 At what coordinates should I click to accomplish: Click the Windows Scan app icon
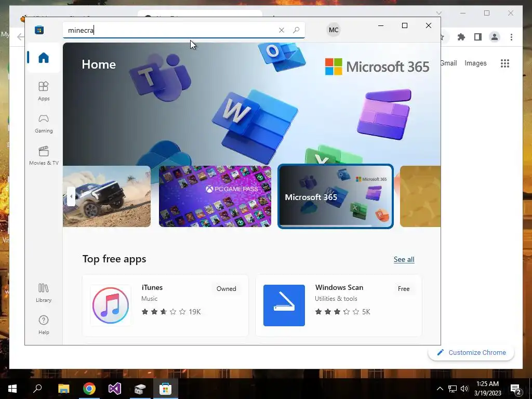coord(284,305)
